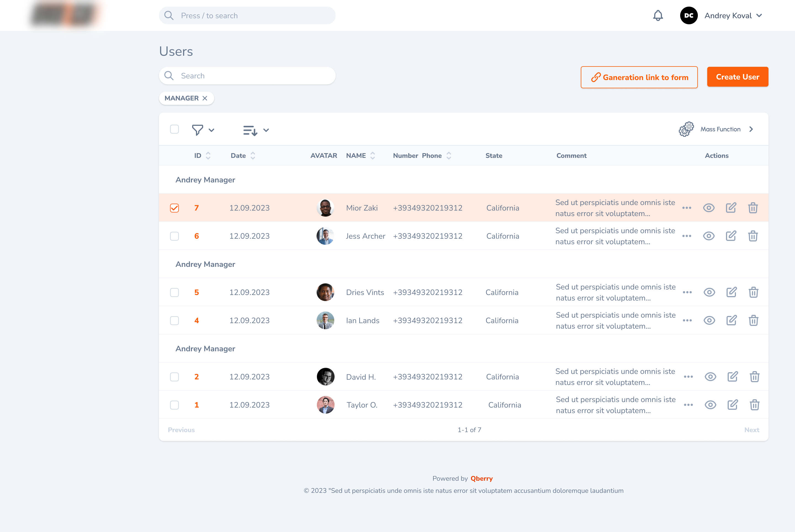Toggle checkbox for Dries Vints row
This screenshot has height=532, width=795.
(x=174, y=292)
